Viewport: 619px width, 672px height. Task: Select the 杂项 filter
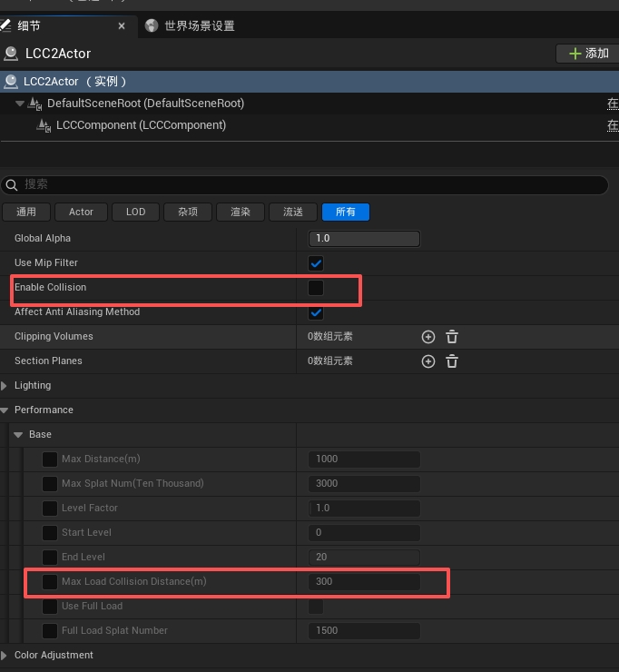tap(188, 212)
